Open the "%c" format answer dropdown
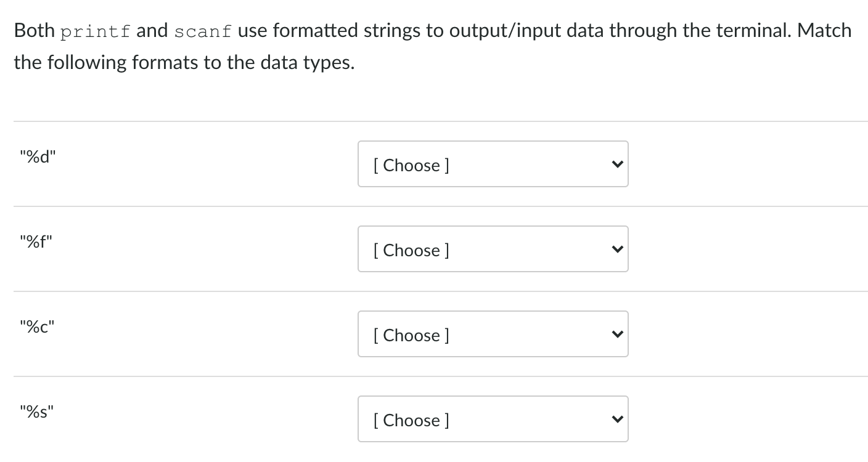 (492, 334)
